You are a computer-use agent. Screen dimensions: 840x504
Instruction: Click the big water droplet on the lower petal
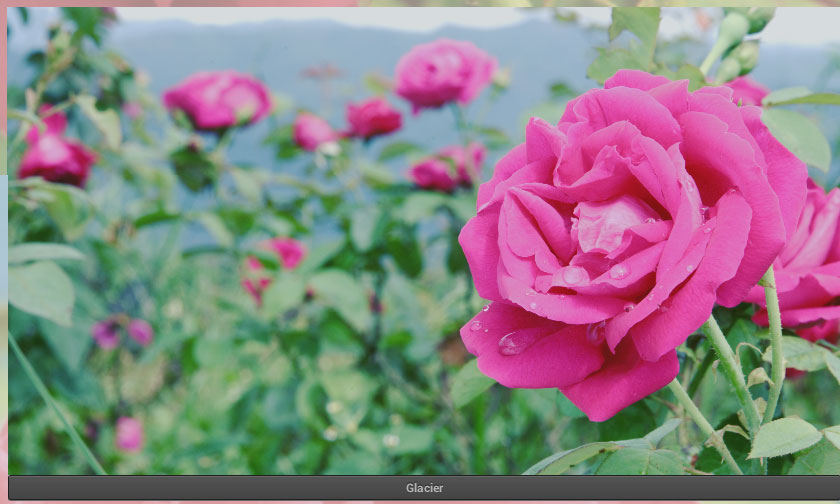[515, 342]
